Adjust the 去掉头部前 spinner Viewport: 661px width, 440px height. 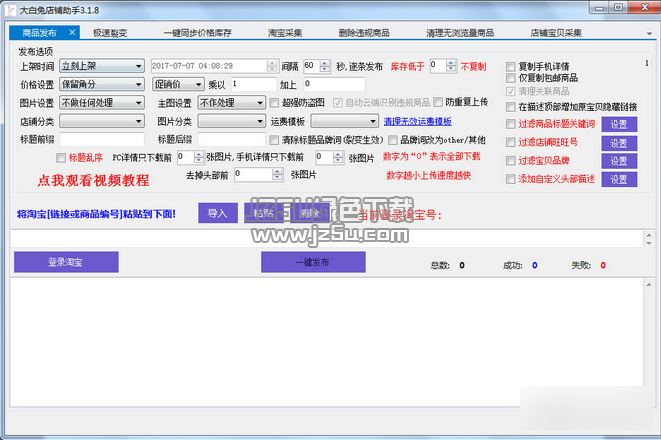click(277, 174)
